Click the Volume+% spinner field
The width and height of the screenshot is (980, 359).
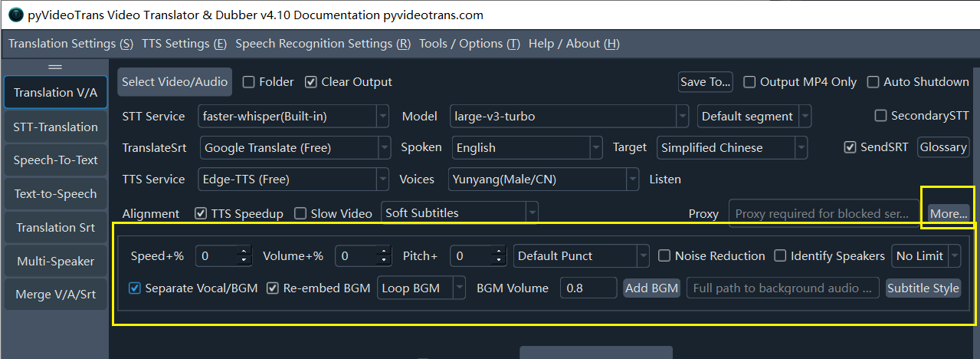pyautogui.click(x=365, y=256)
